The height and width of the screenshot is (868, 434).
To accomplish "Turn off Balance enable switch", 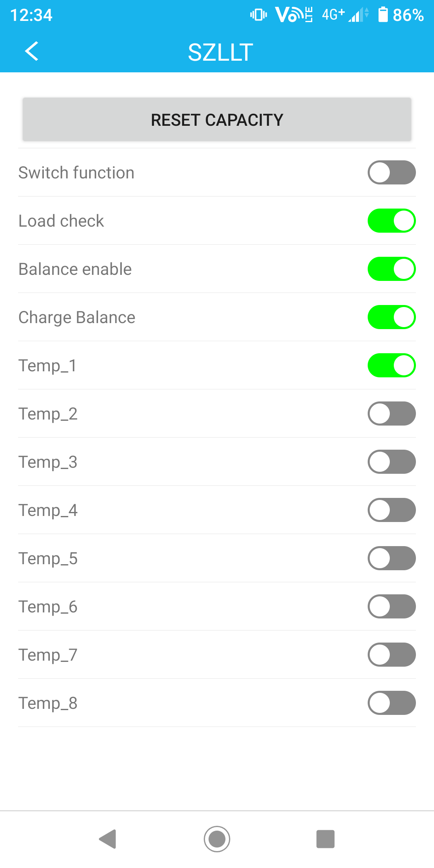I will point(391,269).
